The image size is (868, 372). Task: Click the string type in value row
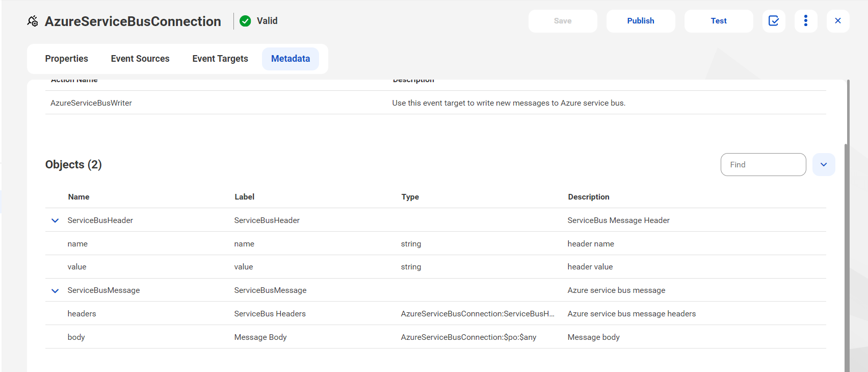click(x=411, y=267)
